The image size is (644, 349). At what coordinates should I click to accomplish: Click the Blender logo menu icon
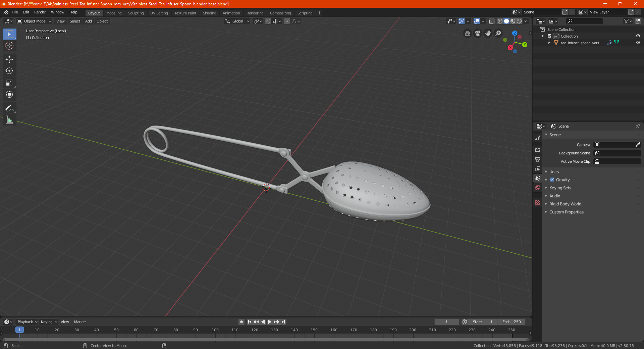[x=6, y=12]
